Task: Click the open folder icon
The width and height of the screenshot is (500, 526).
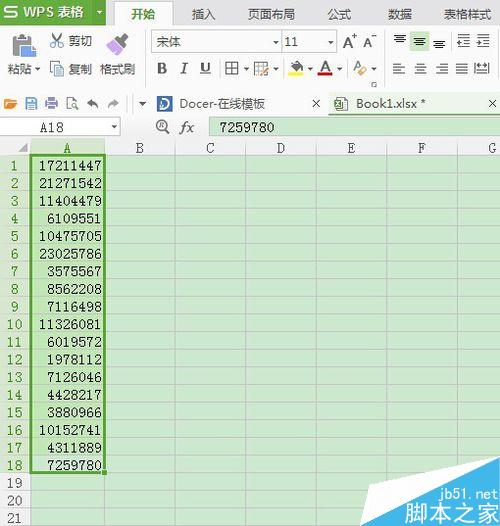Action: (10, 104)
